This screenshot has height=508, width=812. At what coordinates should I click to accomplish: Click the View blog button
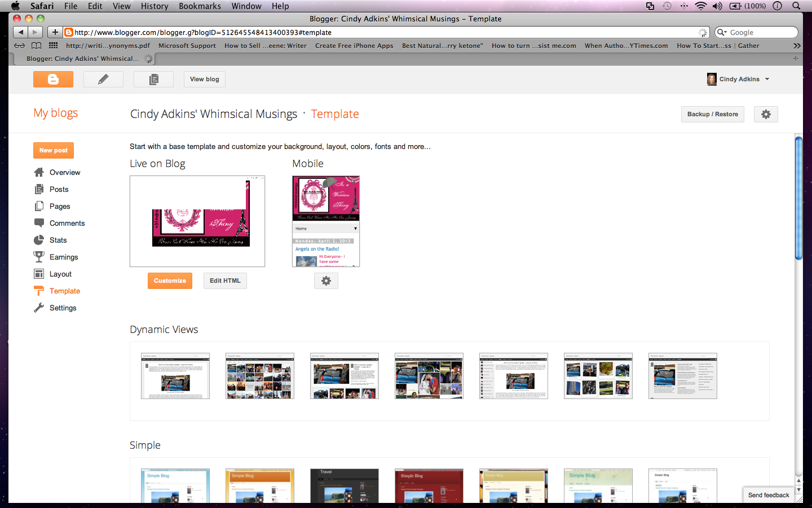click(205, 80)
